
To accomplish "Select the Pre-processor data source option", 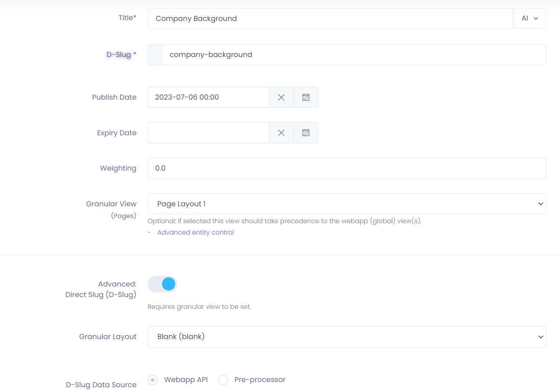I will click(223, 379).
